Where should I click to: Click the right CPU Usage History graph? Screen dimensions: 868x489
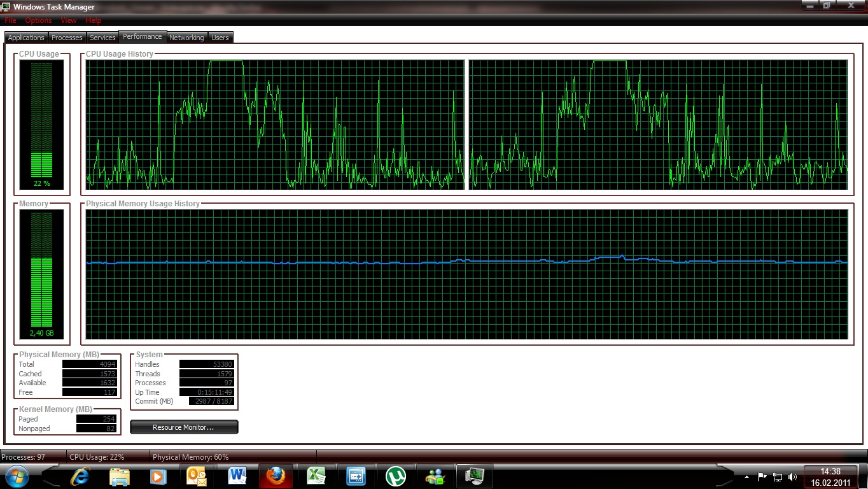tap(658, 124)
